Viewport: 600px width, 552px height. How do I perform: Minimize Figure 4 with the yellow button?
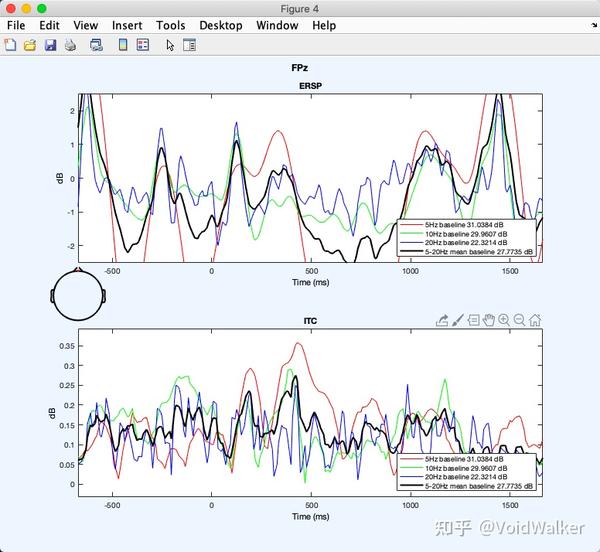(26, 8)
